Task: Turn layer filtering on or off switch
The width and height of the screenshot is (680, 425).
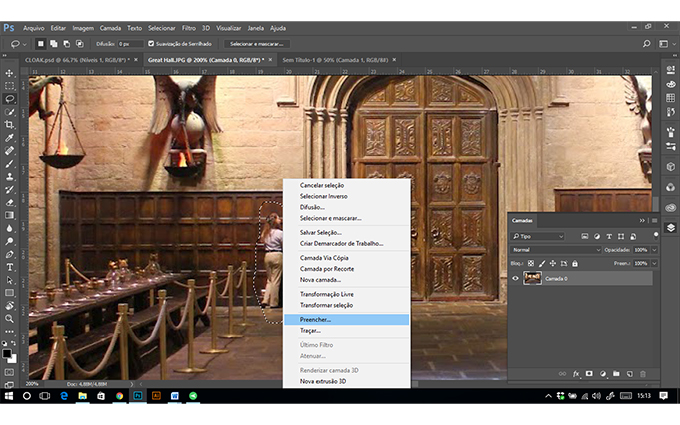Action: tap(656, 235)
